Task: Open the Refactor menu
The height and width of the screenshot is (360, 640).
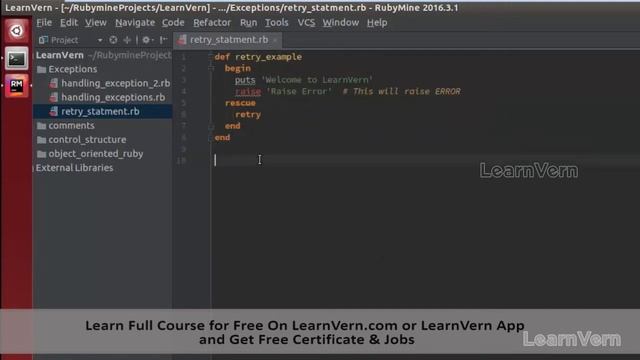Action: (212, 22)
